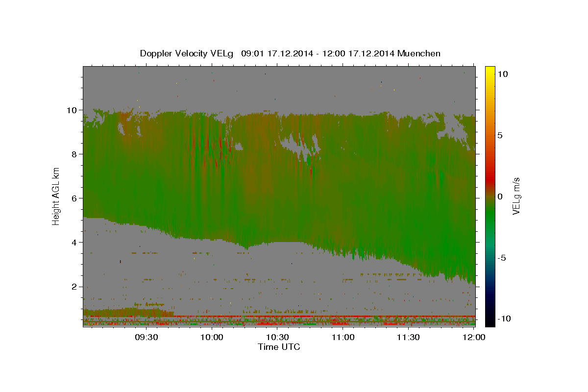Screen dimensions: 588x392
Task: Click the height tick label 2
Action: click(75, 286)
